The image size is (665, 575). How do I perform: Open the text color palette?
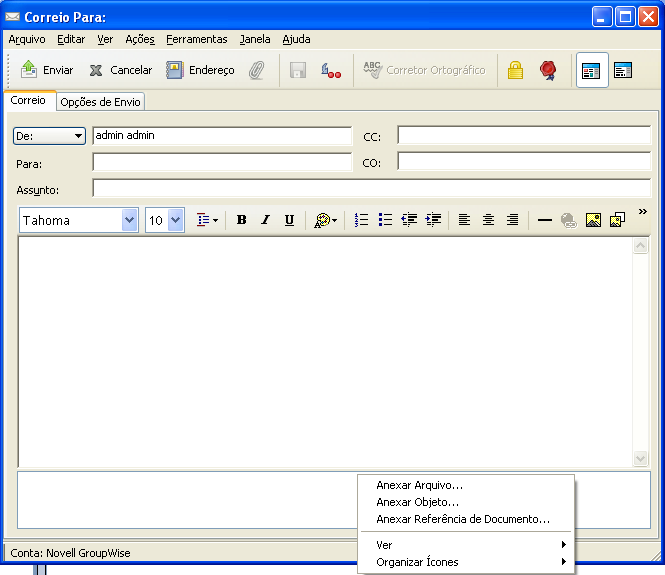(326, 220)
